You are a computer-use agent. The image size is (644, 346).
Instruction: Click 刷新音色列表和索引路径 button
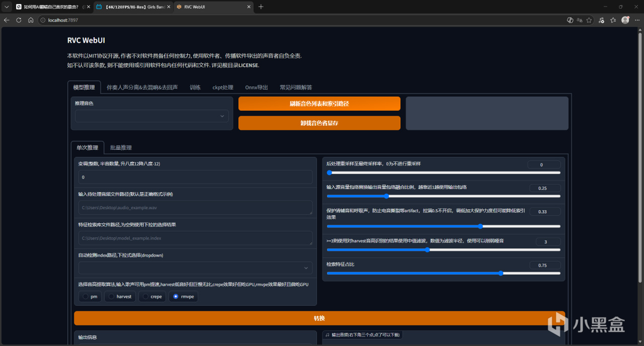(x=319, y=104)
